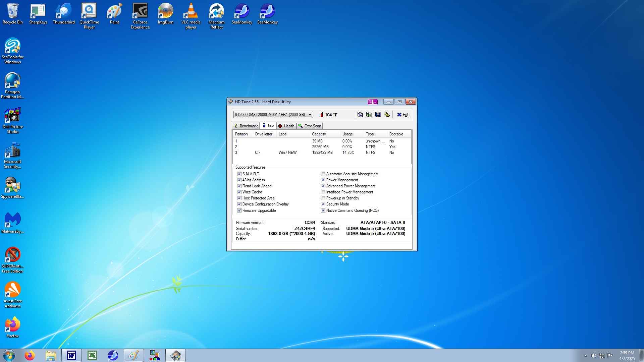Image resolution: width=644 pixels, height=362 pixels.
Task: Open Avast Free Antivirus desktop icon
Action: tap(13, 295)
